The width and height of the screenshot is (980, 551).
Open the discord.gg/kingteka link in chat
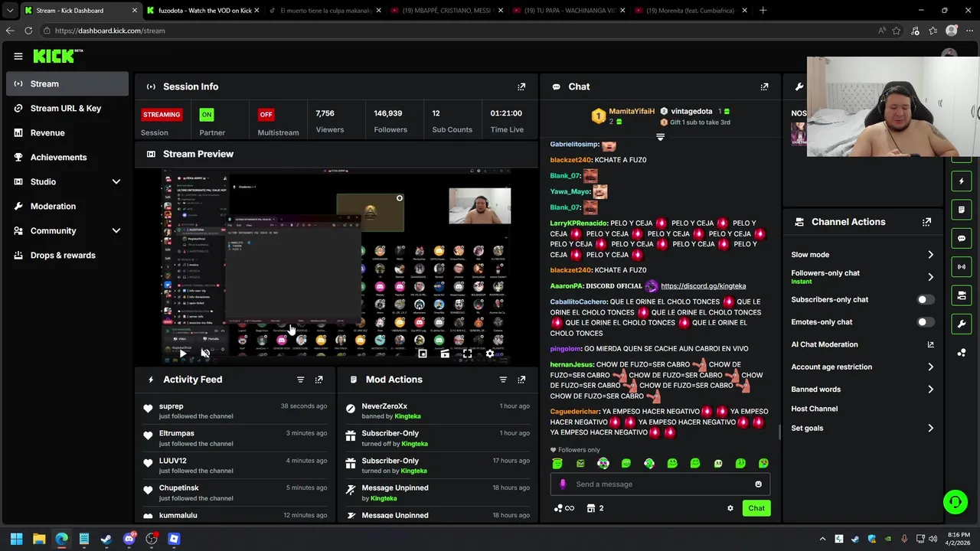(703, 286)
